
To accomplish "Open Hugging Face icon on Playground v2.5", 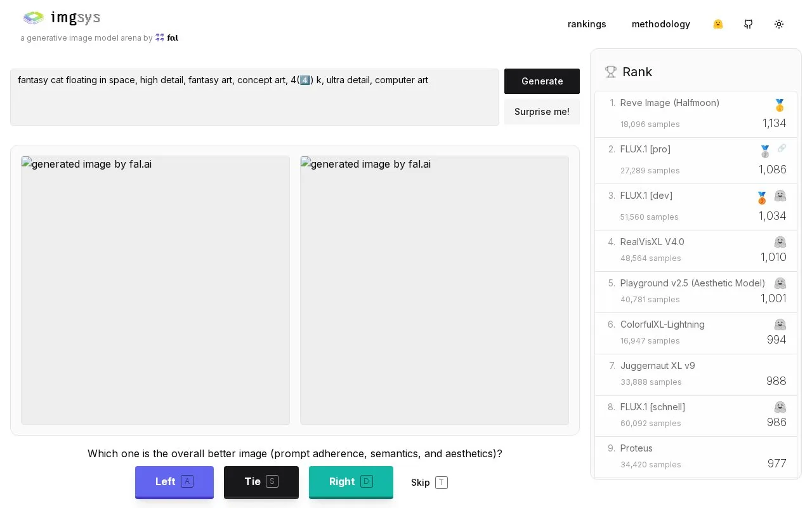I will 780,283.
